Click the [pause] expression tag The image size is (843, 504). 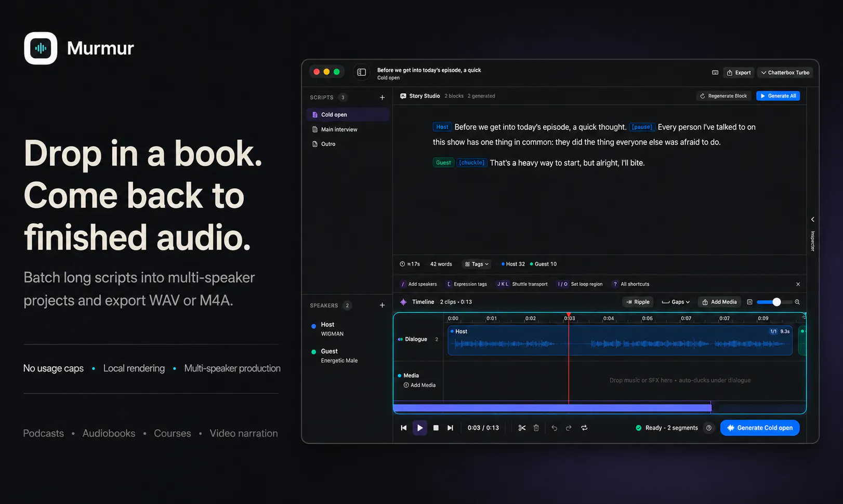tap(642, 127)
